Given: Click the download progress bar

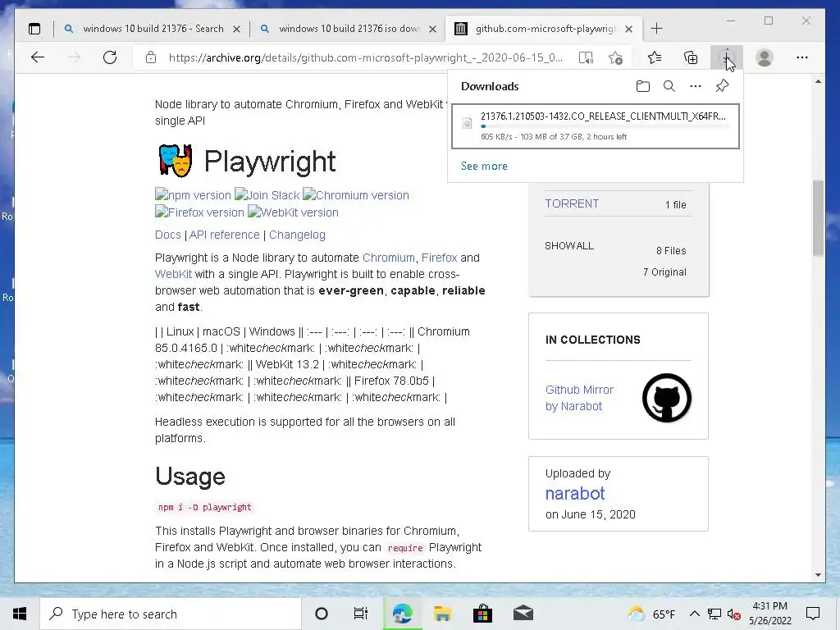Looking at the screenshot, I should (605, 126).
